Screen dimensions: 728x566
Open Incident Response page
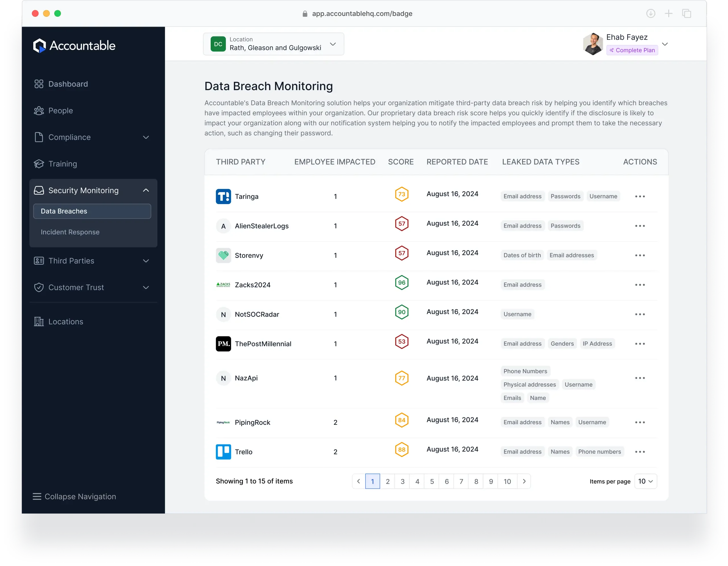[x=70, y=232]
